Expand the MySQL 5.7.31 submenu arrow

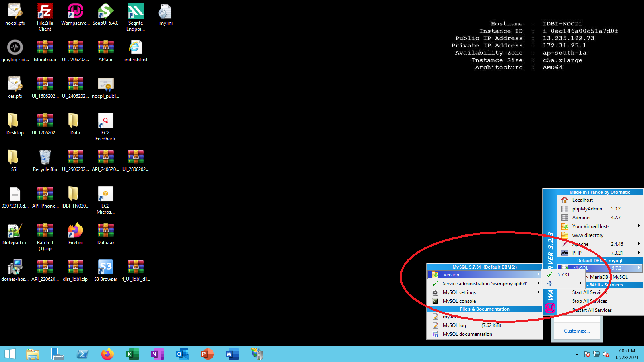click(639, 268)
